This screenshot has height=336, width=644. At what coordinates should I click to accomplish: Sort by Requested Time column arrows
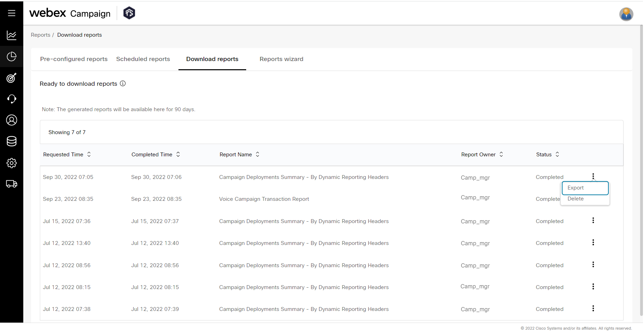click(x=89, y=155)
